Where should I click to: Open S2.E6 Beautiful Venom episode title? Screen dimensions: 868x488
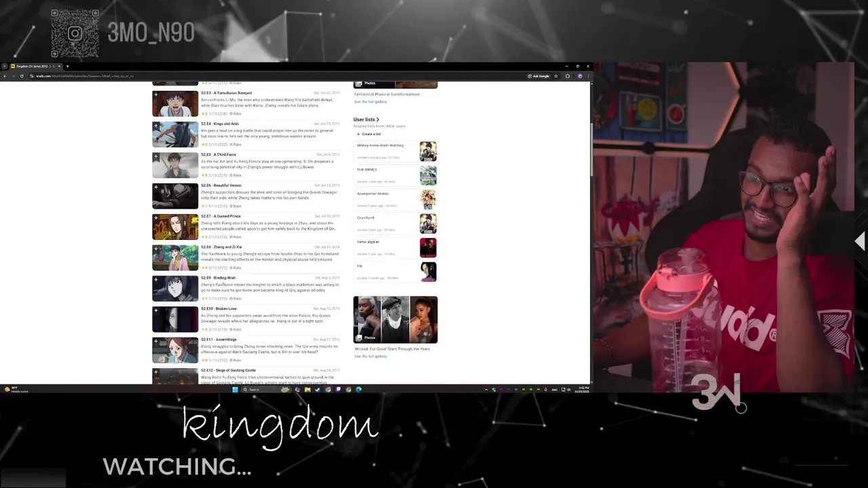221,185
